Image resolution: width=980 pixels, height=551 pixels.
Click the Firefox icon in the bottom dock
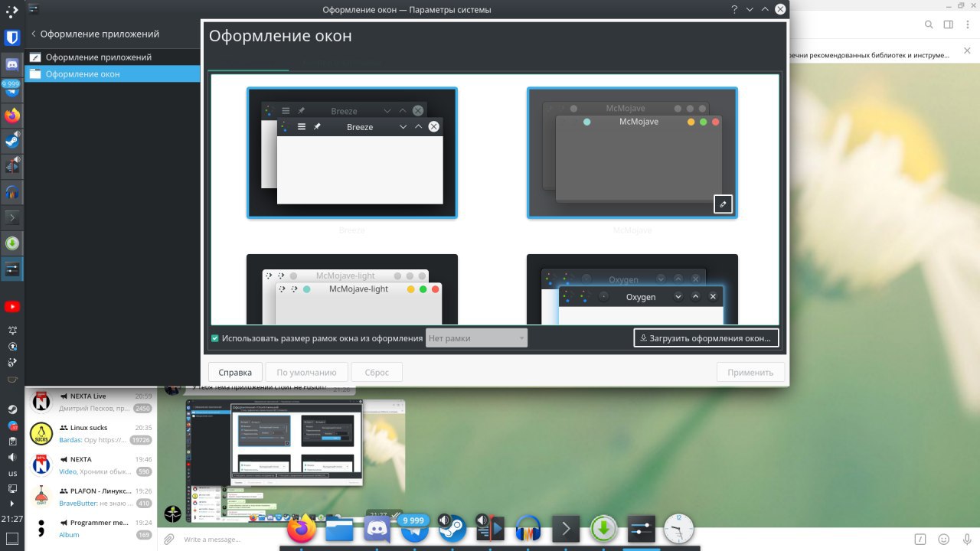(302, 528)
